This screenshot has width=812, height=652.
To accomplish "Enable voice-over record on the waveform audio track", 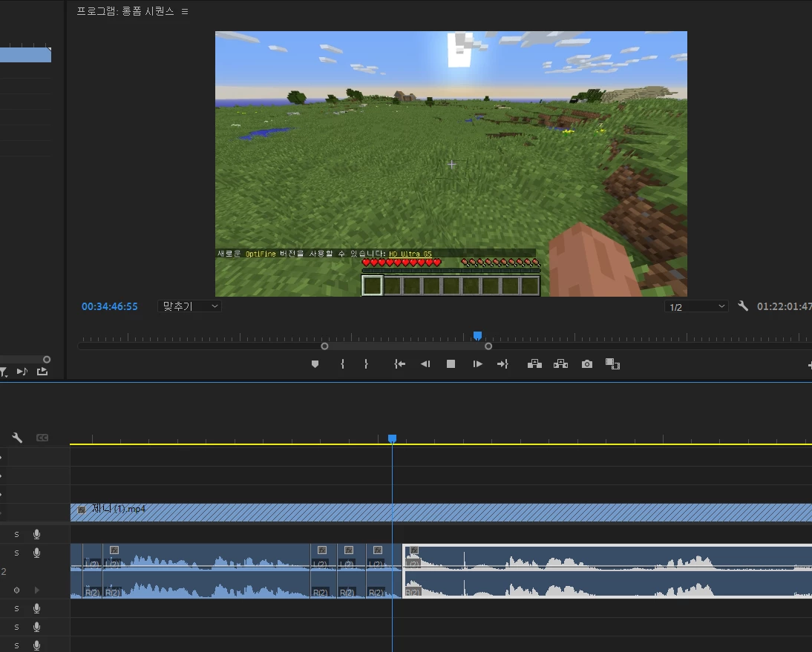I will tap(37, 553).
